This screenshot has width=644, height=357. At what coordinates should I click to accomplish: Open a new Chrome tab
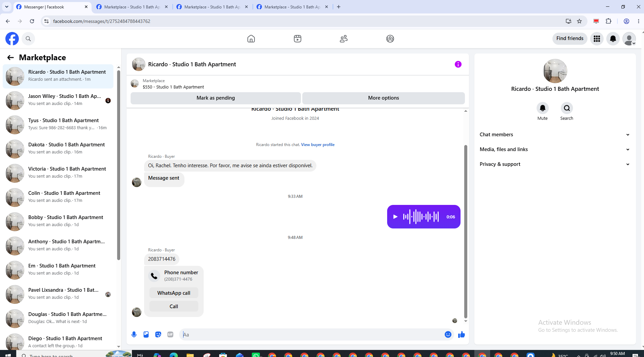pyautogui.click(x=339, y=7)
